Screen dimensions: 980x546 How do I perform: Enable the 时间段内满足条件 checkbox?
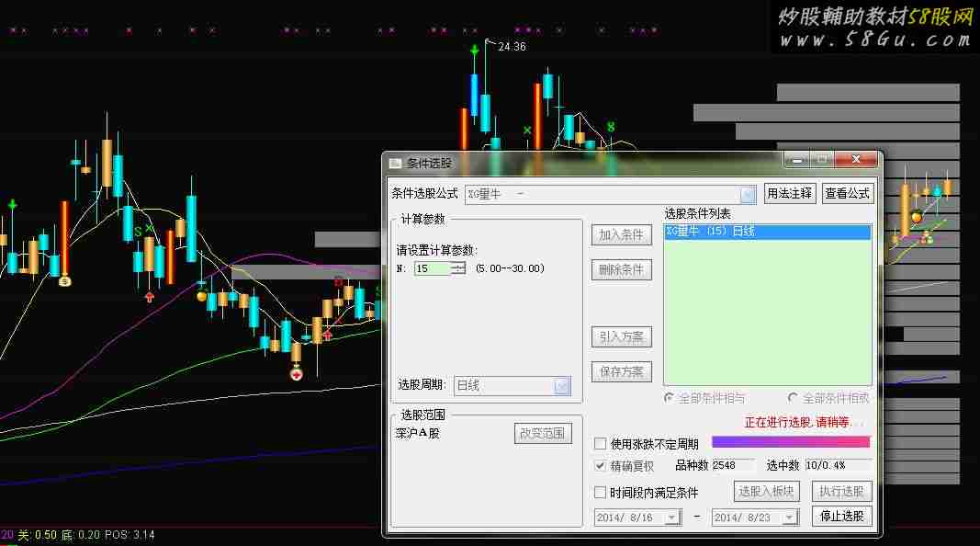[x=600, y=492]
